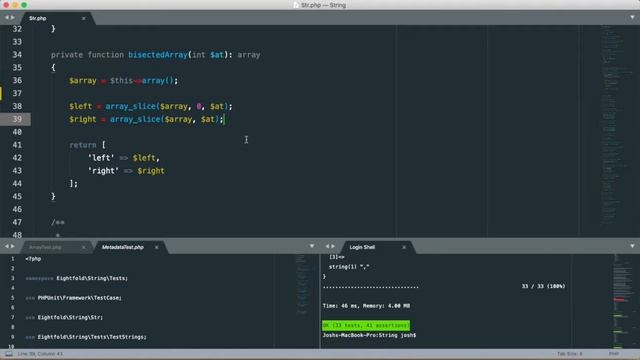This screenshot has width=640, height=360.
Task: Click line number 41 in gutter
Action: click(x=17, y=145)
